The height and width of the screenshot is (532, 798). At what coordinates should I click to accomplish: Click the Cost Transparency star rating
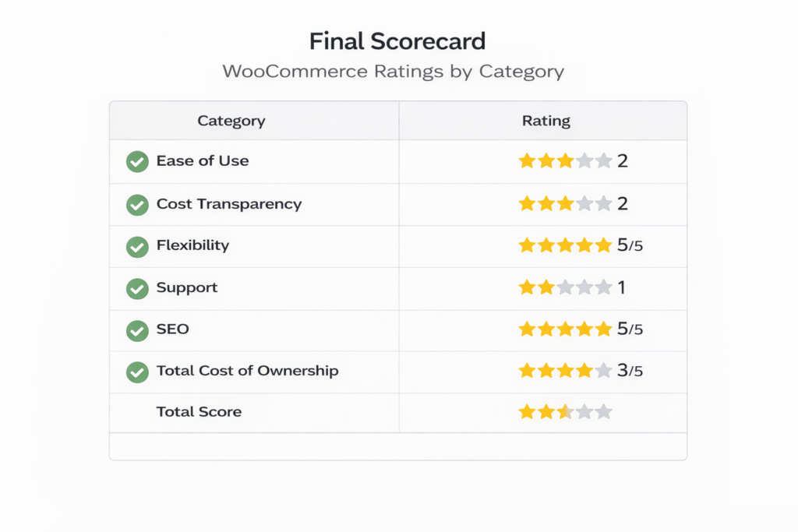point(565,204)
